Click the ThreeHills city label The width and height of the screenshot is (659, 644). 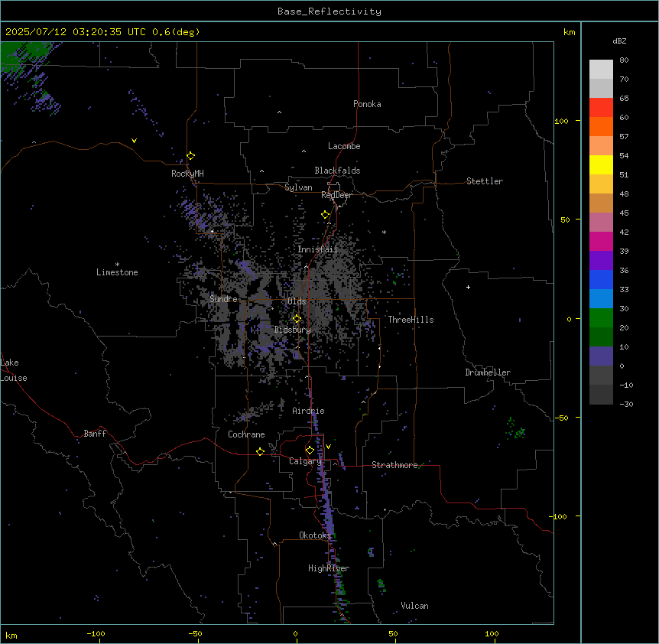(x=411, y=320)
